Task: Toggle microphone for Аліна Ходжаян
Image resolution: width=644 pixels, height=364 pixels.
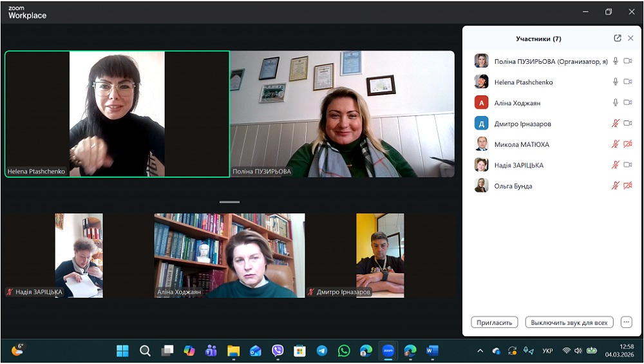Action: point(616,102)
